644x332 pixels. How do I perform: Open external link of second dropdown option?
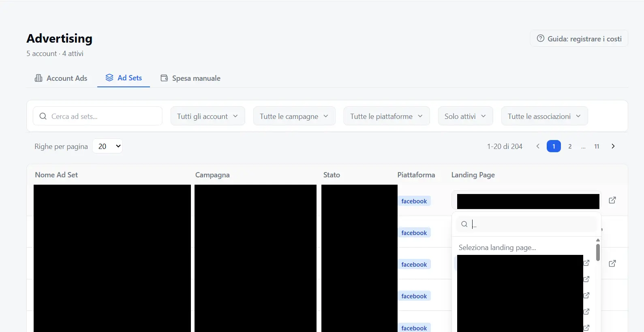point(586,279)
